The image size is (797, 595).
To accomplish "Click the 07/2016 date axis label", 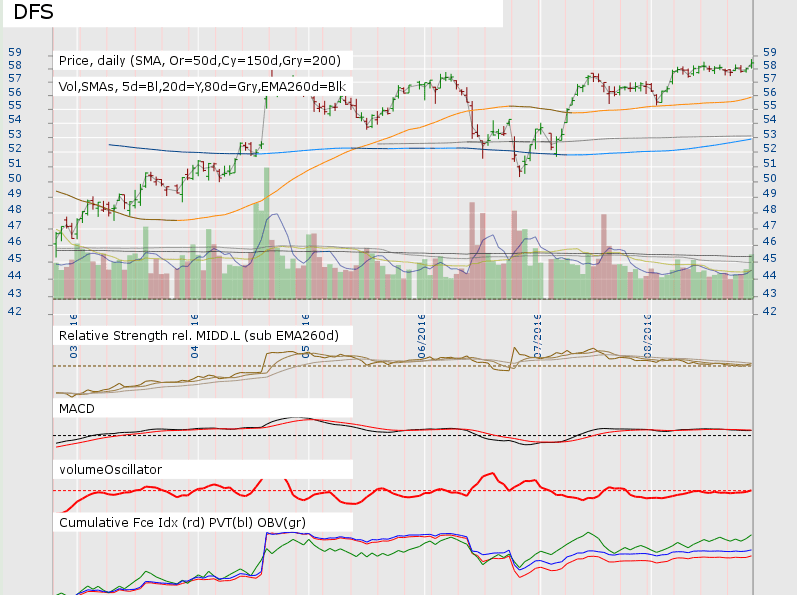I will [537, 336].
